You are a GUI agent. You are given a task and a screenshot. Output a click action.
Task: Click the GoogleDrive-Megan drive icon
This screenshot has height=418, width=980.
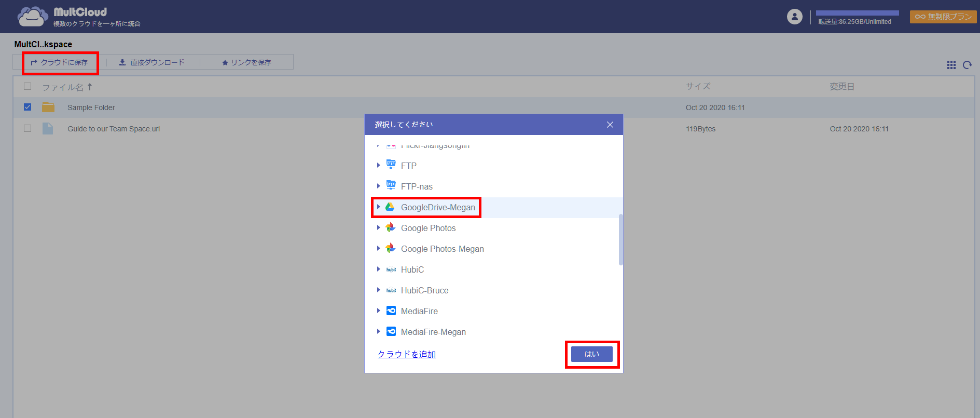[390, 207]
